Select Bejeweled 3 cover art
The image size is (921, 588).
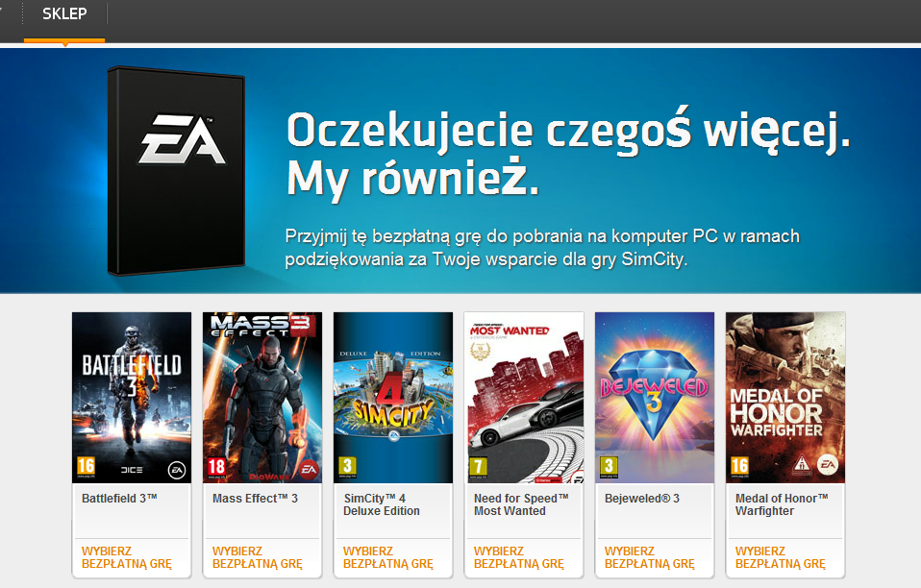coord(655,397)
